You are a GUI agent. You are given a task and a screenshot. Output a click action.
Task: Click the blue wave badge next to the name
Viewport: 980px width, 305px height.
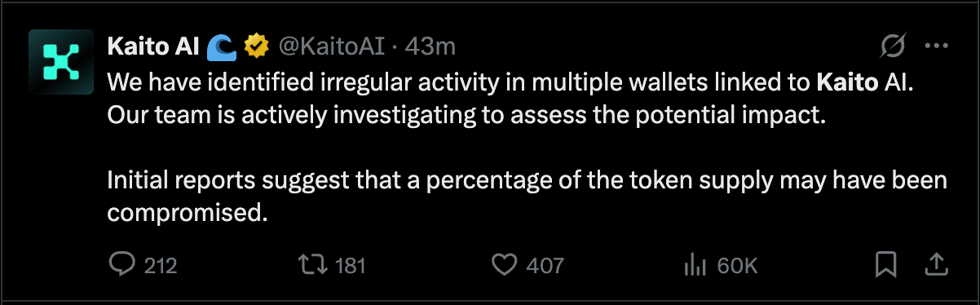click(x=221, y=48)
